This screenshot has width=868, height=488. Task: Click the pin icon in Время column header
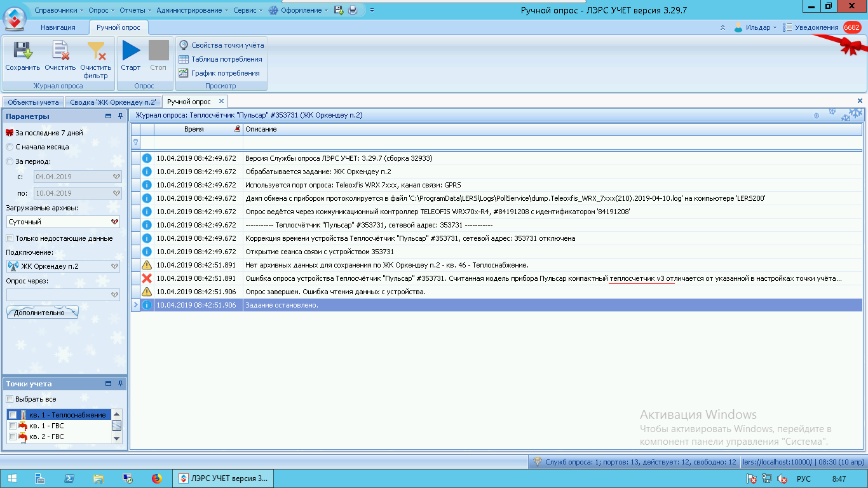238,129
